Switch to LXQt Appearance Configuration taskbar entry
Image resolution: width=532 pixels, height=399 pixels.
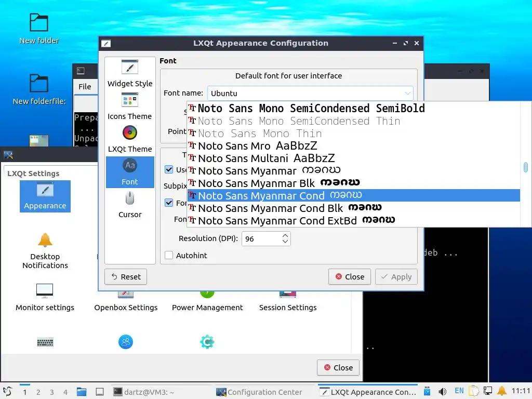click(368, 392)
